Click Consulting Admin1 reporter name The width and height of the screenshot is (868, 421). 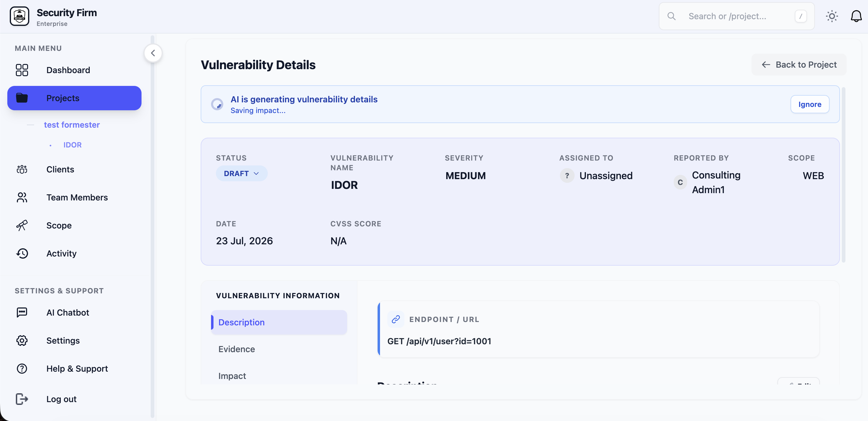[x=716, y=182]
